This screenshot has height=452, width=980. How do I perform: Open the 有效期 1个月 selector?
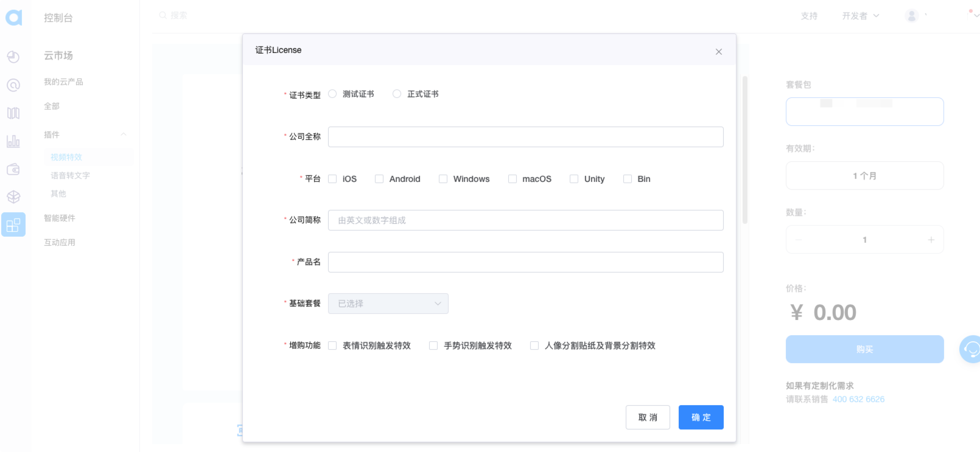coord(864,176)
